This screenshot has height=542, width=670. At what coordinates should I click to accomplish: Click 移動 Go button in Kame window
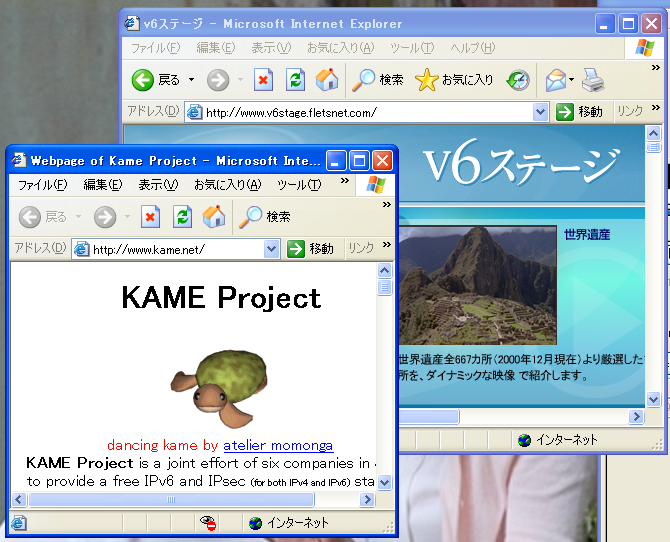pos(310,248)
